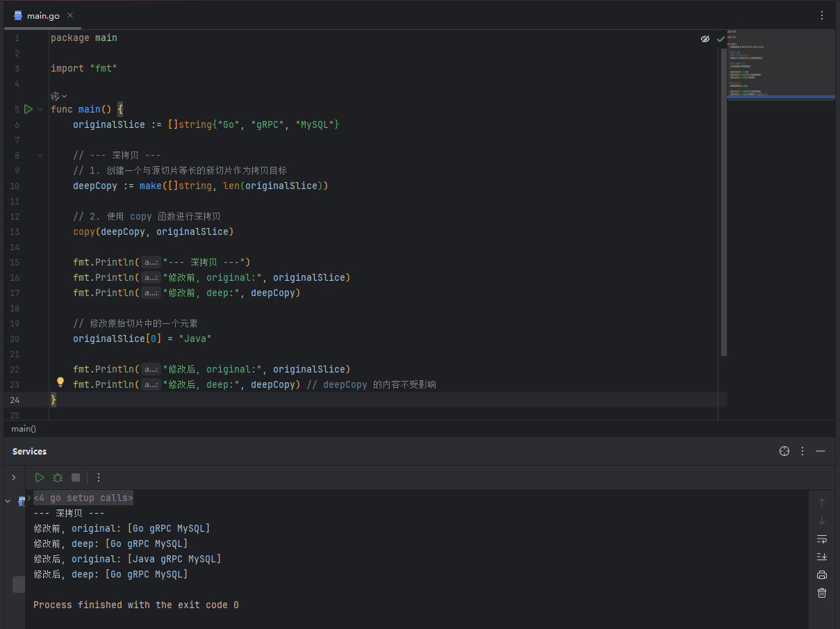Click the lightbulb quick-fix icon on line 23

coord(60,382)
